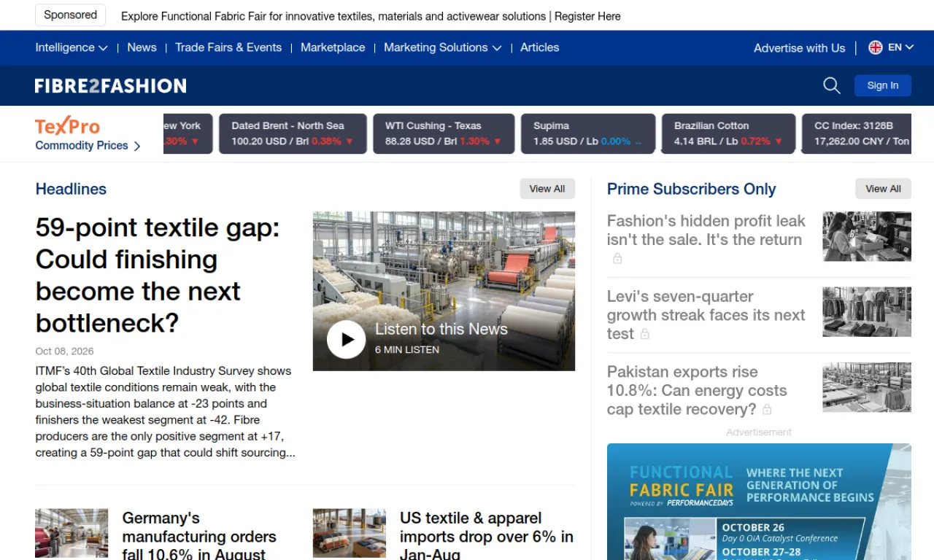Open Trade Fairs & Events menu
Image resolution: width=934 pixels, height=560 pixels.
[228, 47]
